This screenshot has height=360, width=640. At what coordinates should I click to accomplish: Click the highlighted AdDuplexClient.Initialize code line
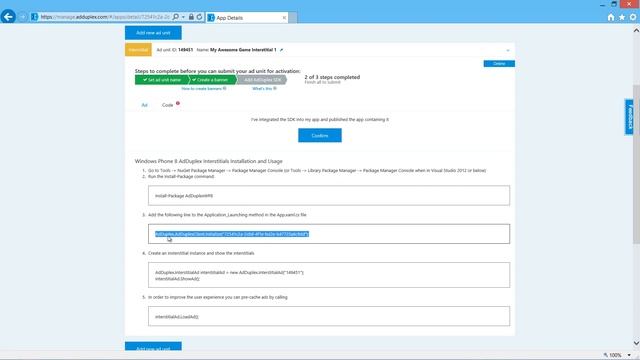click(232, 234)
